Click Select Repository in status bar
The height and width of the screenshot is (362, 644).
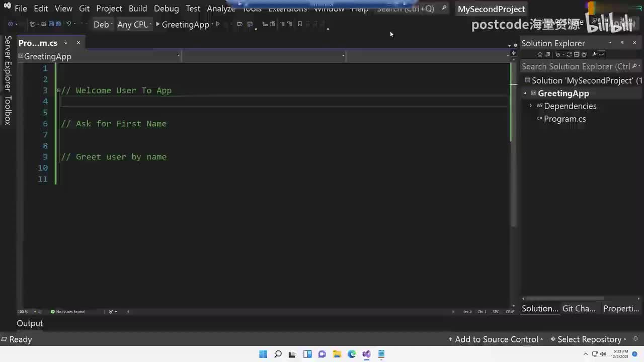pos(589,339)
